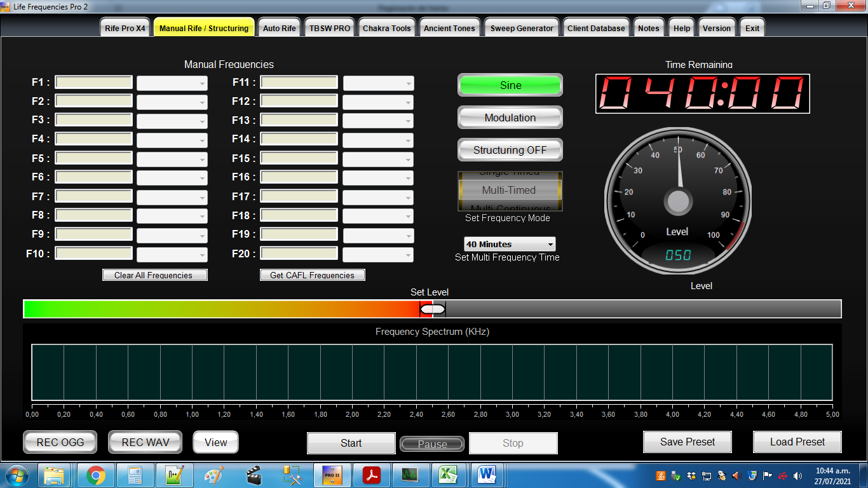Open the Notes tab

pos(649,28)
